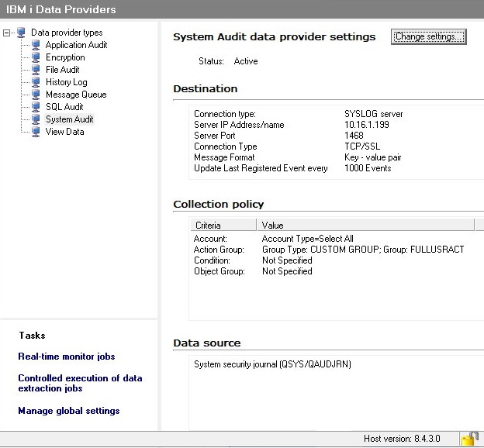Click the Status 'Active' text

(246, 61)
